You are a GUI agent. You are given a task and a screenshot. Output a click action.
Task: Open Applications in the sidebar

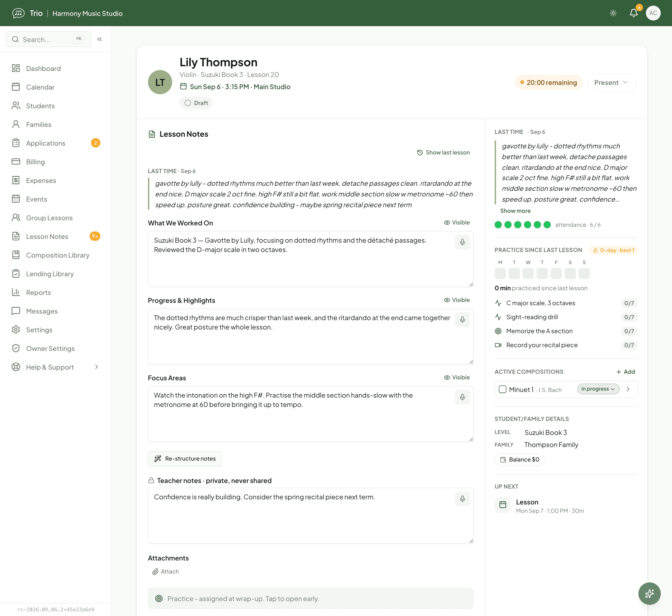tap(56, 143)
